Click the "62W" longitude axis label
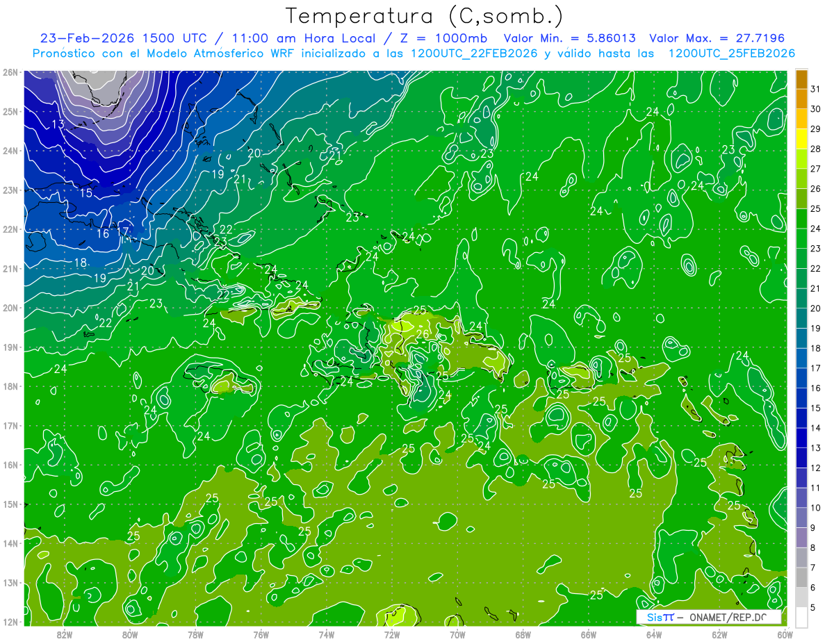Viewport: 834px width, 644px height. point(719,634)
